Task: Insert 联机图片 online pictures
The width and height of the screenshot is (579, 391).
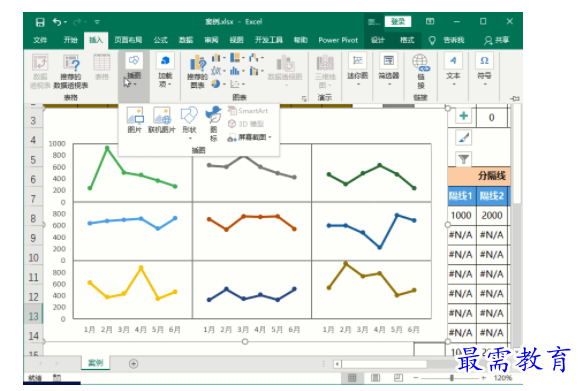Action: click(161, 120)
